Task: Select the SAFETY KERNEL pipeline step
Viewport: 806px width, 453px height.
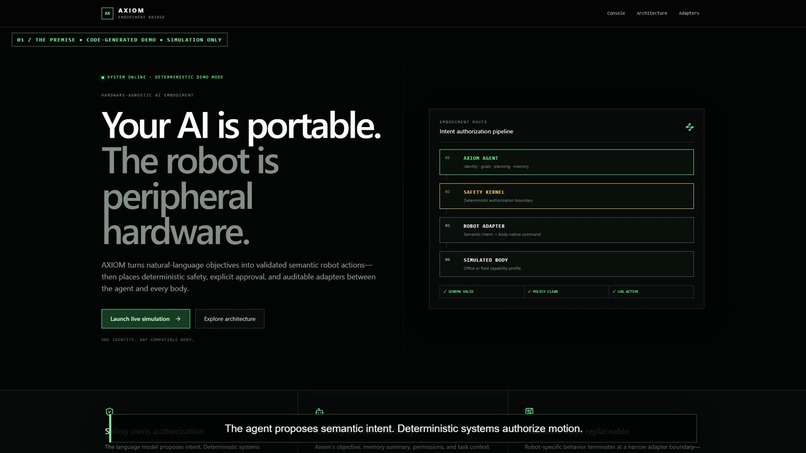Action: click(566, 196)
